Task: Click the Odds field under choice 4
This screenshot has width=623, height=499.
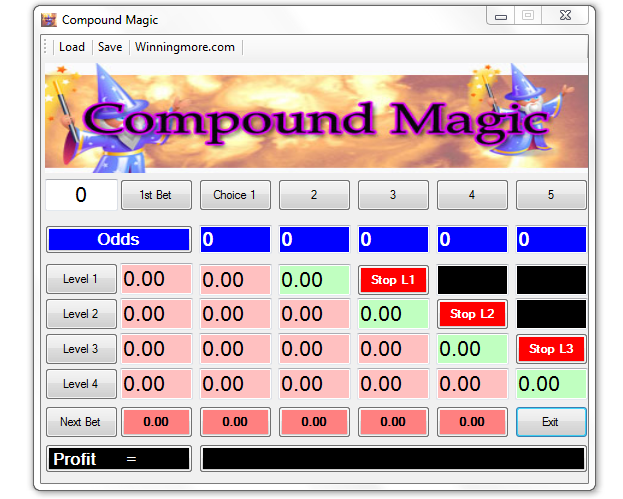Action: click(472, 240)
